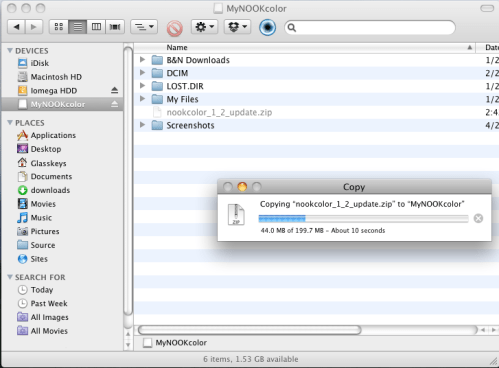
Task: Collapse the PLACES sidebar section
Action: (x=10, y=123)
